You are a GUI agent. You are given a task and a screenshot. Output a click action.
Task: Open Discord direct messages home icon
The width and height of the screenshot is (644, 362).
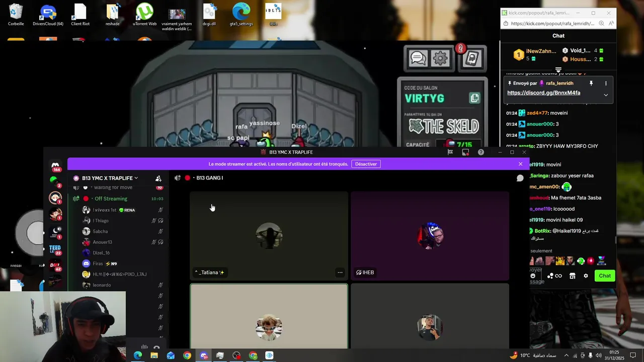click(55, 166)
